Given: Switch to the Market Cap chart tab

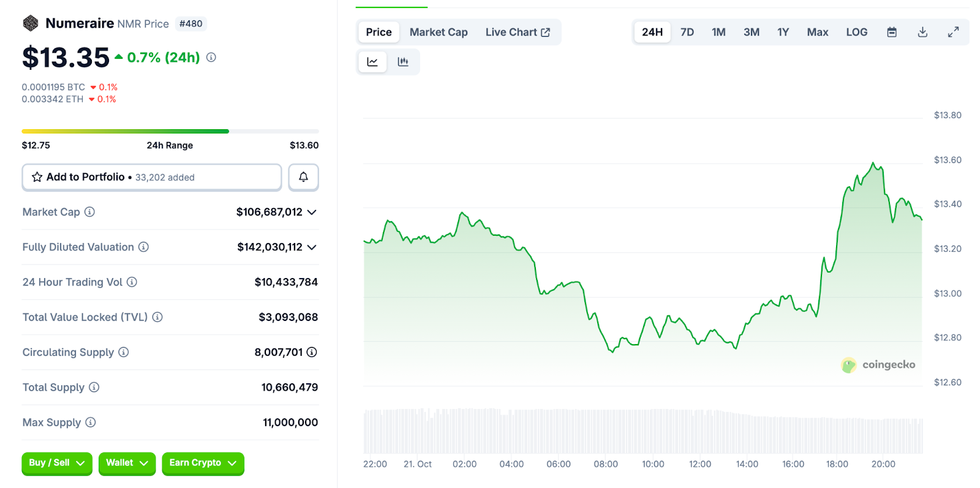Looking at the screenshot, I should (x=438, y=32).
